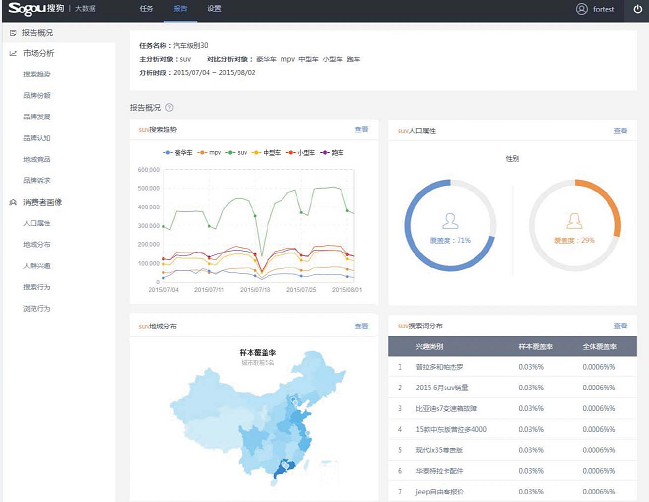Select 人口属性 in the sidebar
The image size is (649, 502).
click(x=36, y=223)
